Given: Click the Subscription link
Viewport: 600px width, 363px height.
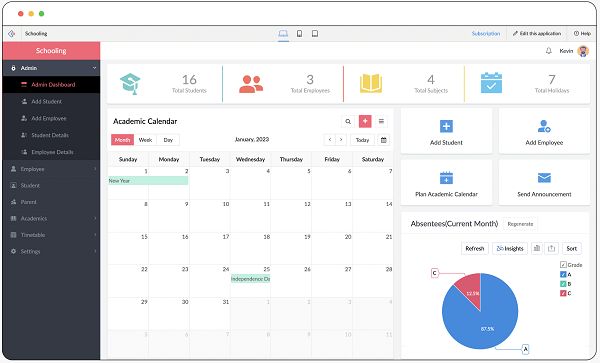Looking at the screenshot, I should point(486,34).
